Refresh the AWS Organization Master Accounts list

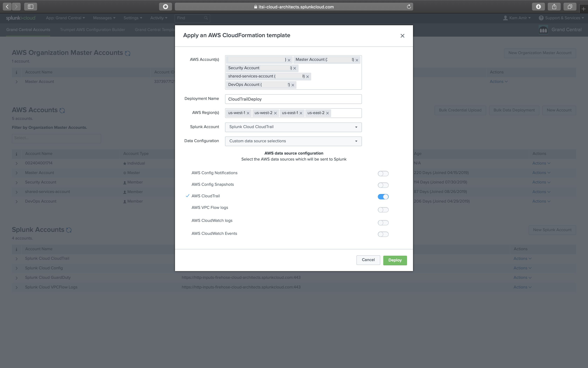point(128,53)
